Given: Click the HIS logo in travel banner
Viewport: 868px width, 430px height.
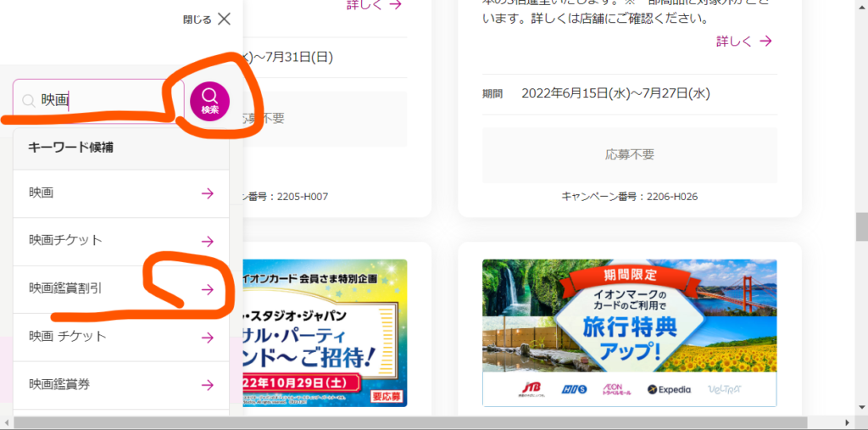Looking at the screenshot, I should pos(573,389).
